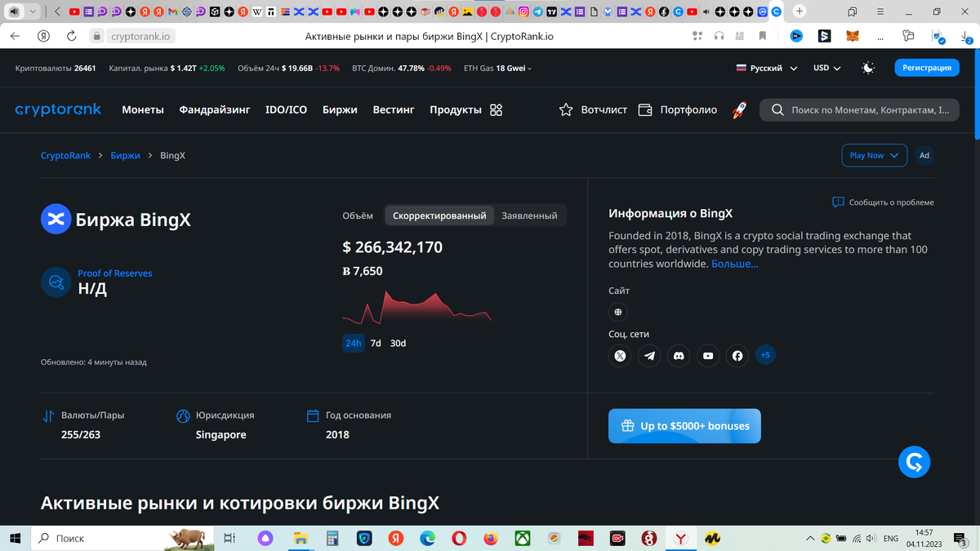The height and width of the screenshot is (551, 980).
Task: Click the Windows taskbar search box
Action: [122, 539]
